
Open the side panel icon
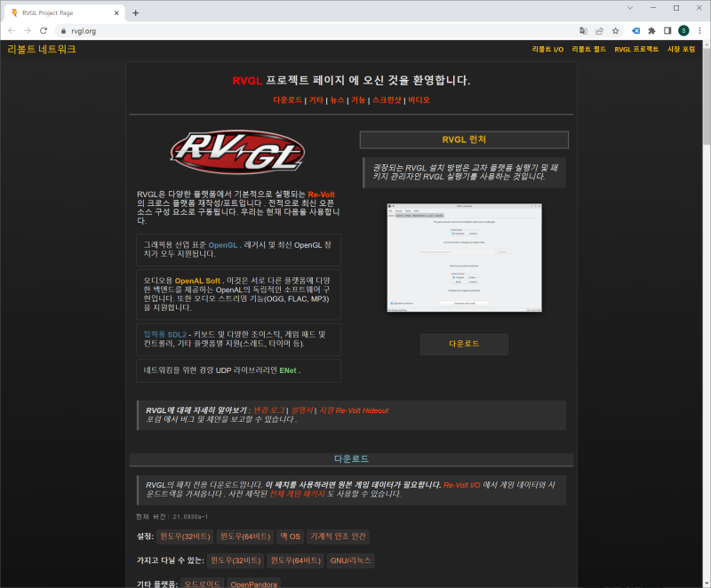coord(667,30)
